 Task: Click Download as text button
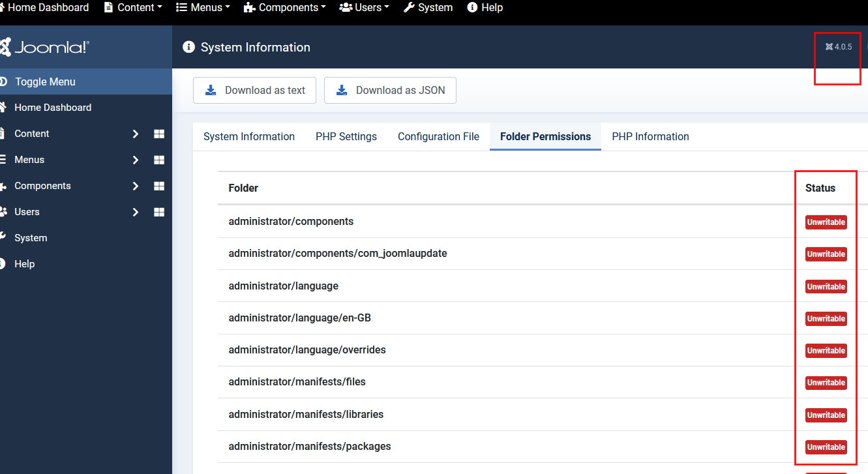pos(254,91)
